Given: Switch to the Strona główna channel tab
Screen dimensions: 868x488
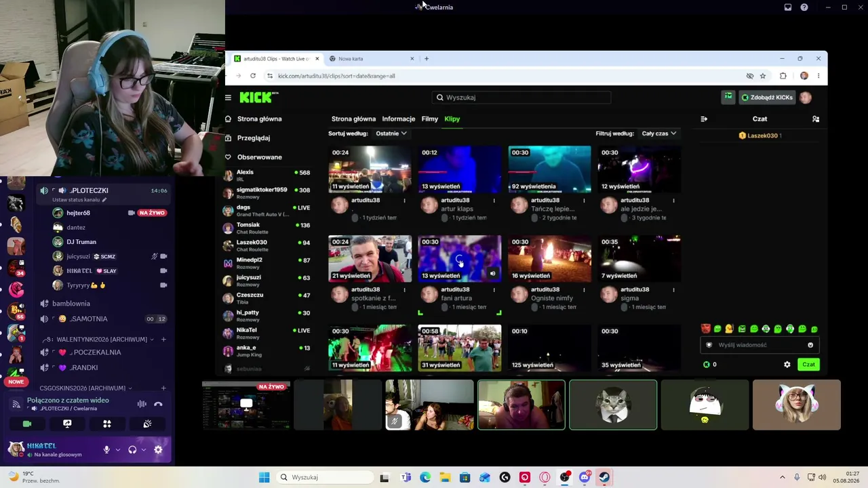Looking at the screenshot, I should point(353,119).
